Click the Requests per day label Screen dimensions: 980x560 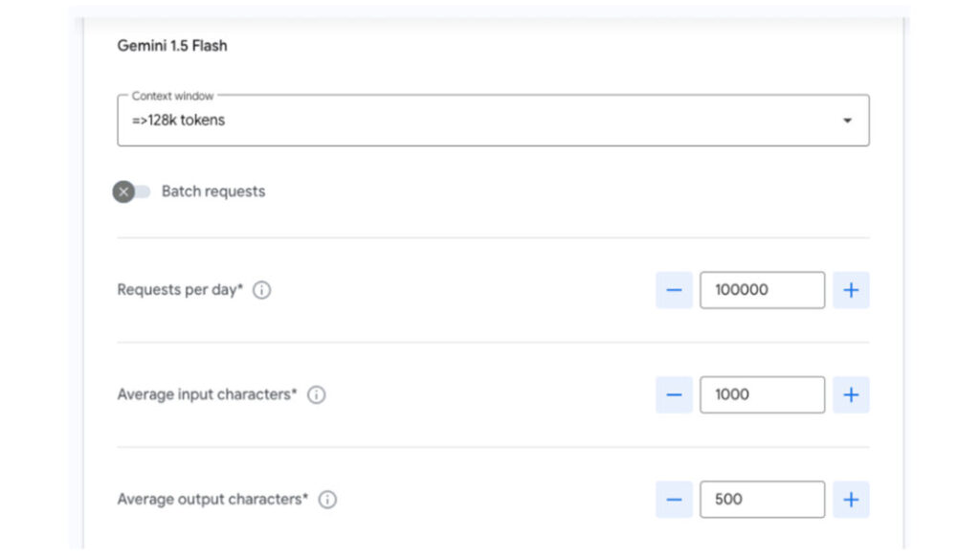pos(180,290)
